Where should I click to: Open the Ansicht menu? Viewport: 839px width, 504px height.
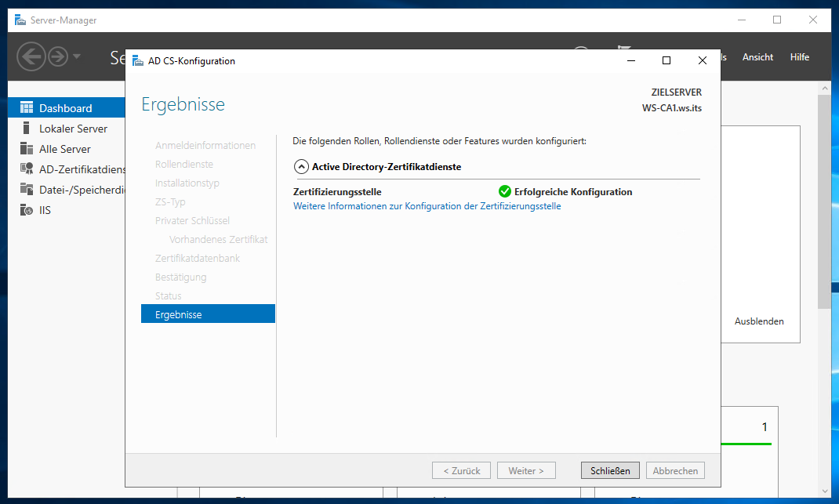point(757,56)
